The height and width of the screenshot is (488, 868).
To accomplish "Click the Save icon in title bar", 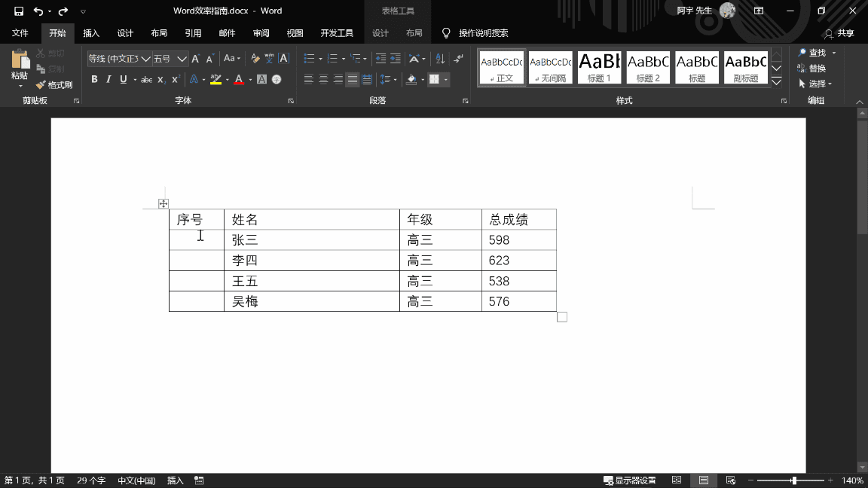I will 19,11.
